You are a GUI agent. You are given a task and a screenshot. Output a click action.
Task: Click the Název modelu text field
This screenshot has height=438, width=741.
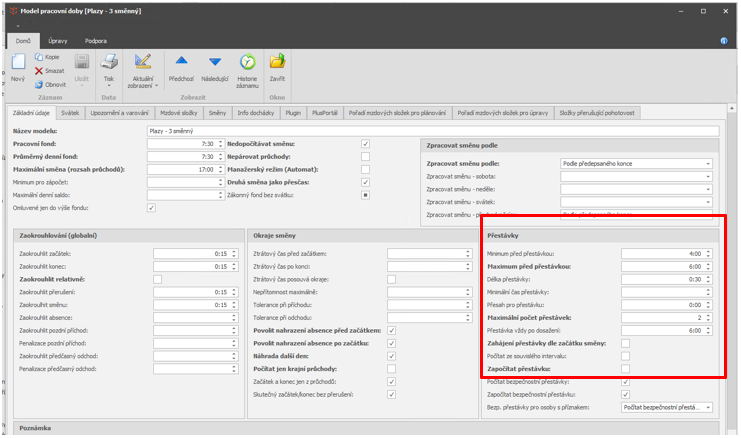(433, 131)
